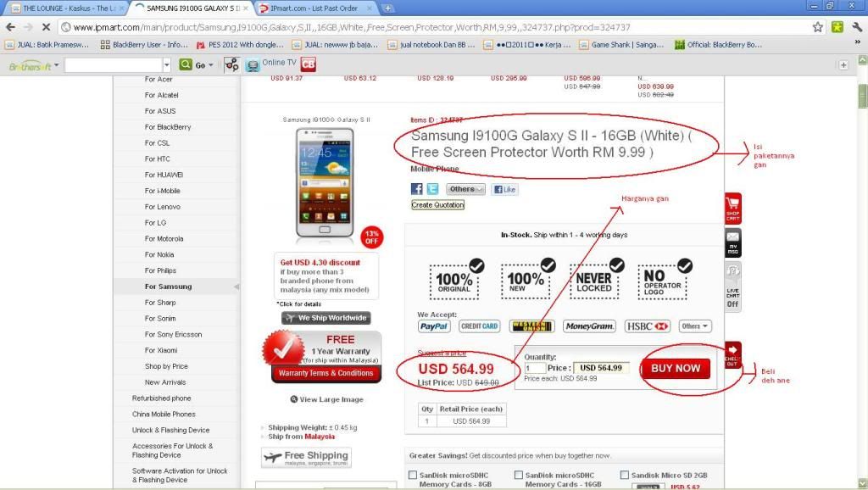
Task: Open the Shop Cart side icon
Action: tap(732, 209)
